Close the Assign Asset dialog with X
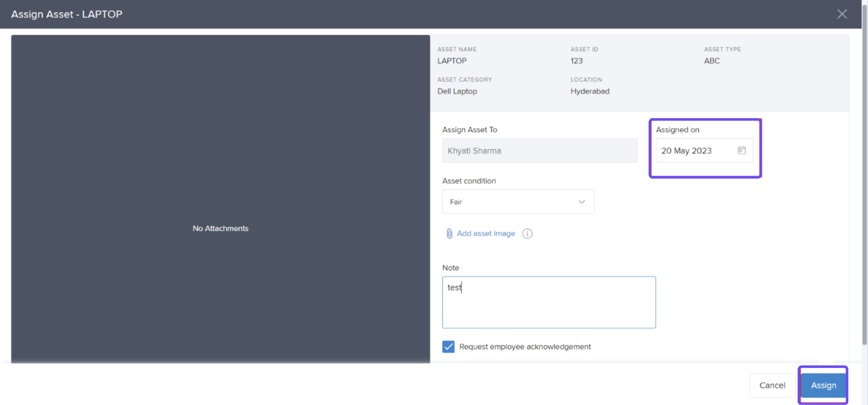This screenshot has width=868, height=405. coord(842,14)
